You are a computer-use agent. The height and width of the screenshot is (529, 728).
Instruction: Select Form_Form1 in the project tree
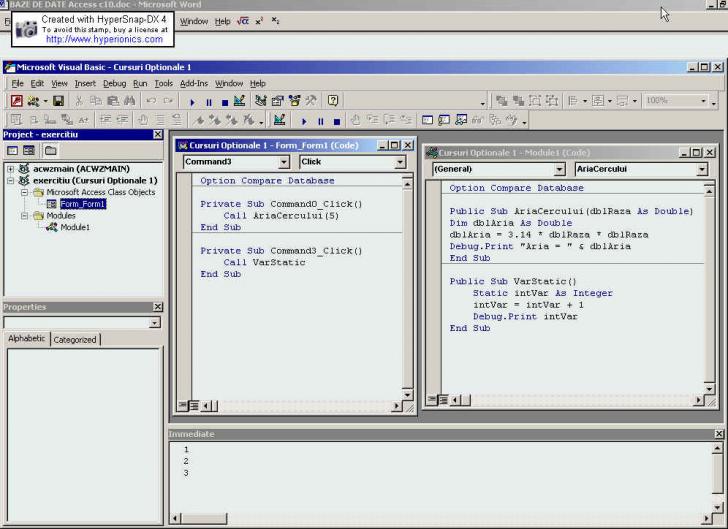(83, 204)
